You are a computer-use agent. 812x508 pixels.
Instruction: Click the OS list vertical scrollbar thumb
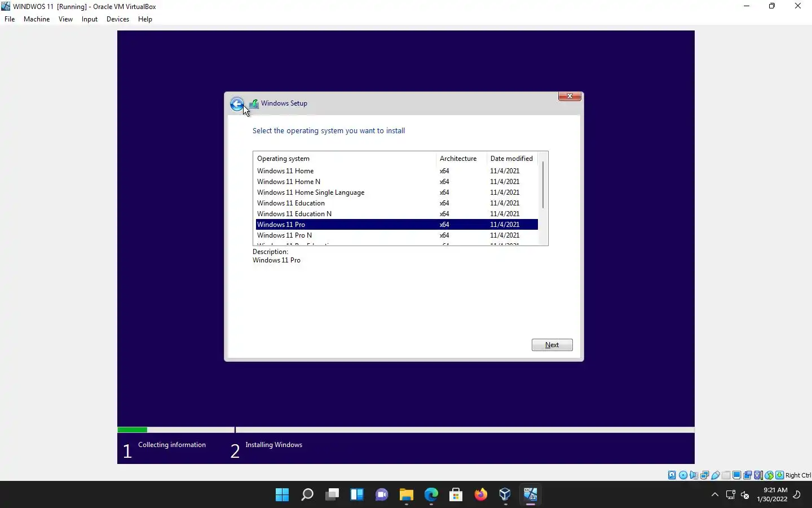543,185
